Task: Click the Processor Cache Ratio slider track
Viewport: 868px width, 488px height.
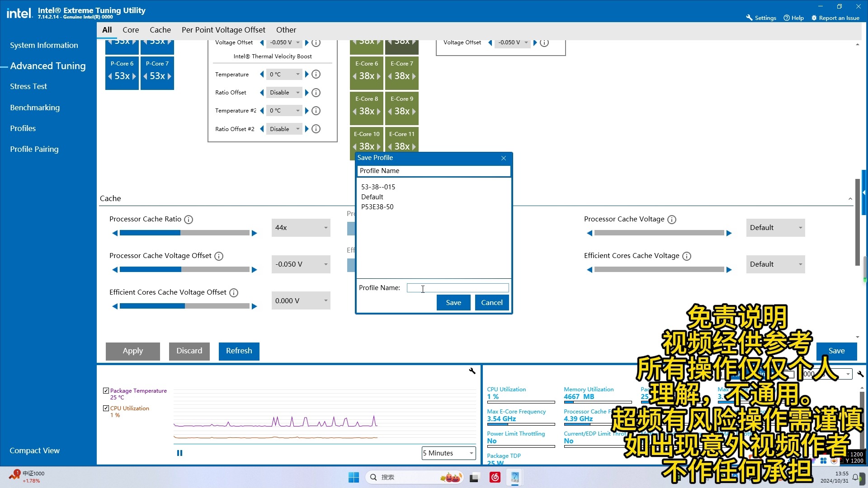Action: (184, 233)
